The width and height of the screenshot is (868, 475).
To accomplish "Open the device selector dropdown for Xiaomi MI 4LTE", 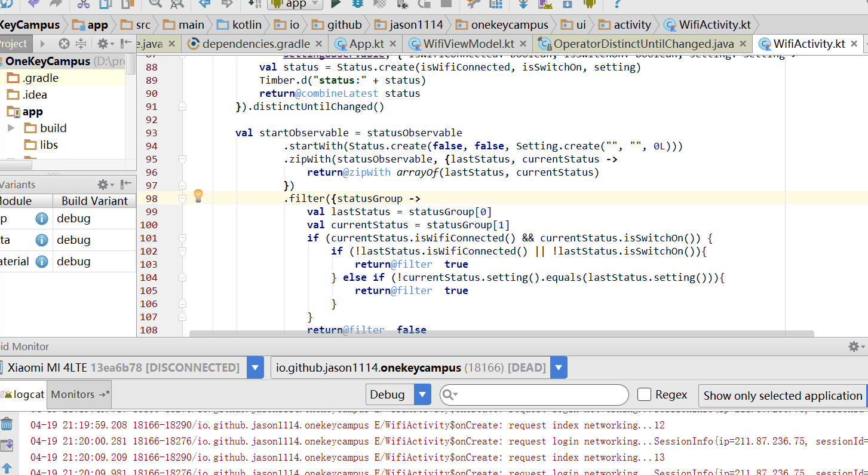I will (x=255, y=368).
